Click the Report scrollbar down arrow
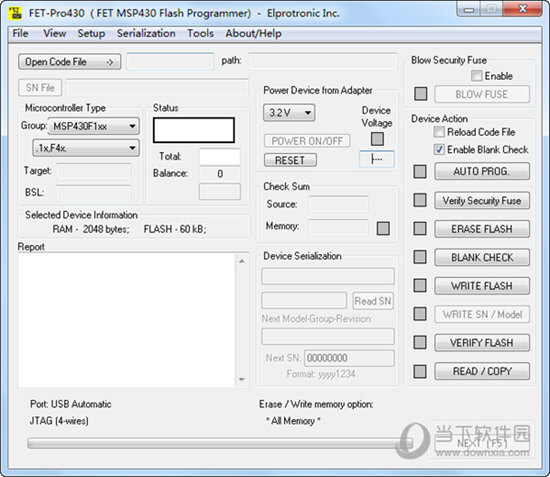The height and width of the screenshot is (477, 550). 242,379
